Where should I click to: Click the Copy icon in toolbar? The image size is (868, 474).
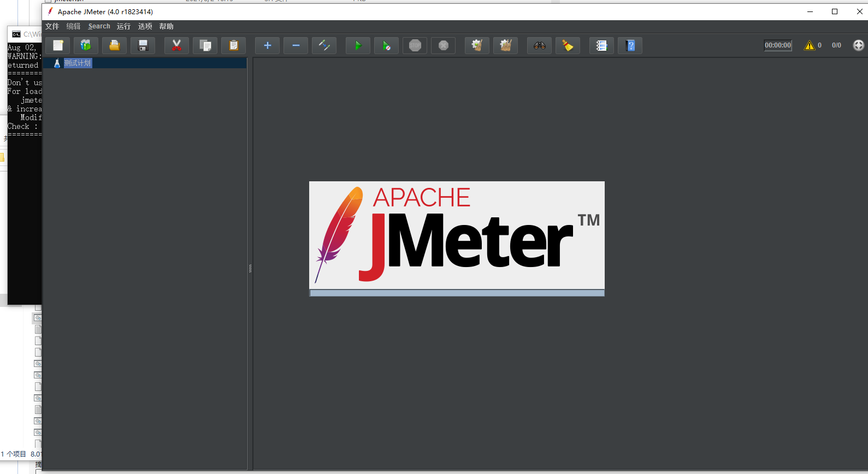[x=205, y=45]
